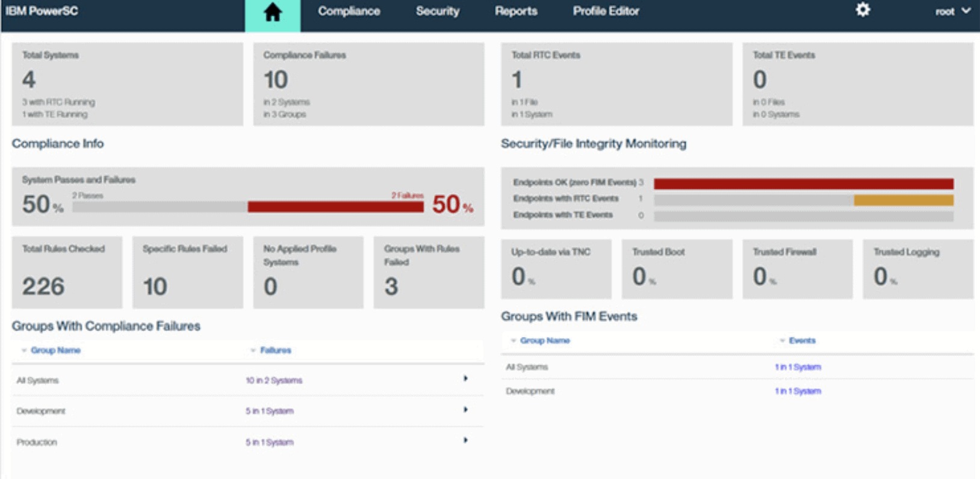Screen dimensions: 980x479
Task: Click 'All Systems' in FIM events table
Action: [x=527, y=367]
